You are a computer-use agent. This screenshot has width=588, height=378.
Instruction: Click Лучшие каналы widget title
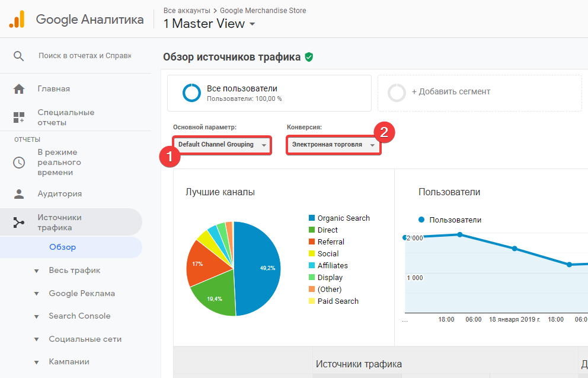220,192
